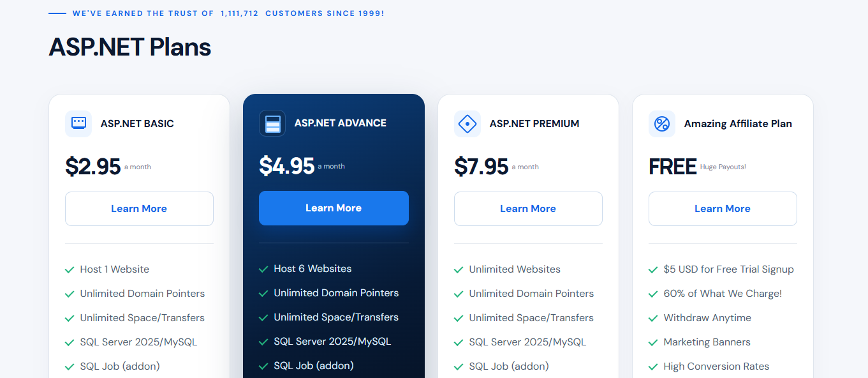This screenshot has height=378, width=868.
Task: Click the ASP.NET BASIC plan icon
Action: [78, 124]
